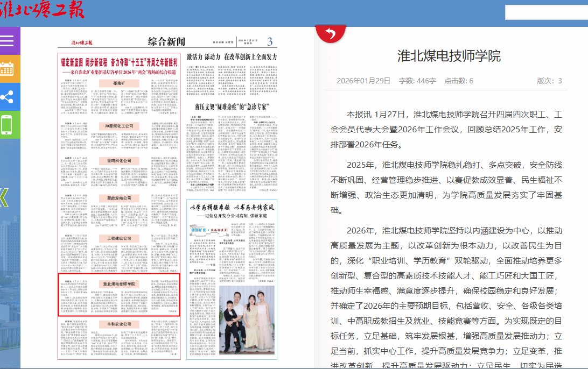Open the hamburger menu in sidebar
Screen dimensions: 588x369
click(8, 41)
